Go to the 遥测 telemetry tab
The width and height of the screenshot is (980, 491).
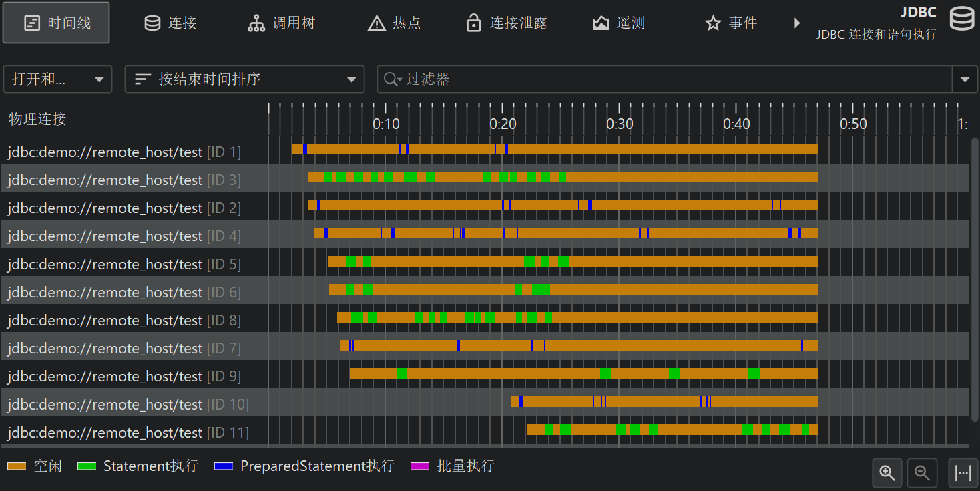(619, 23)
